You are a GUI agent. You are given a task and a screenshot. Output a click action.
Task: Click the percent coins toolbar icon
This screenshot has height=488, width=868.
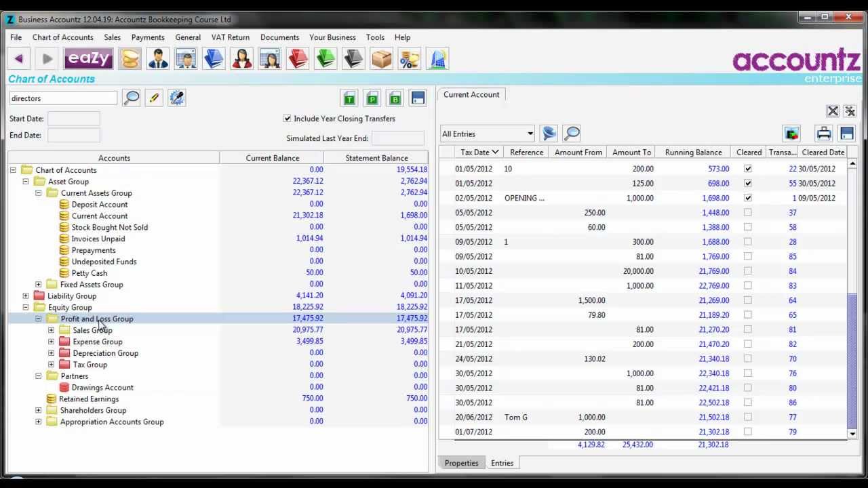410,59
